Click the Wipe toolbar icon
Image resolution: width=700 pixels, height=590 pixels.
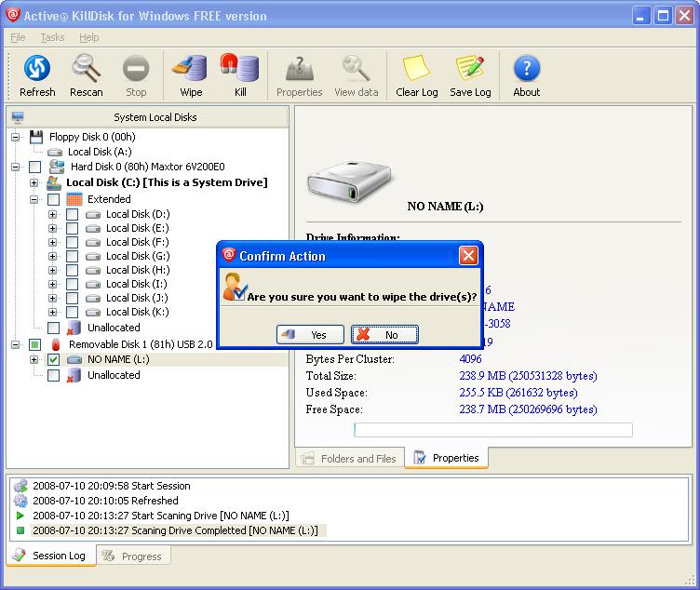click(x=190, y=68)
